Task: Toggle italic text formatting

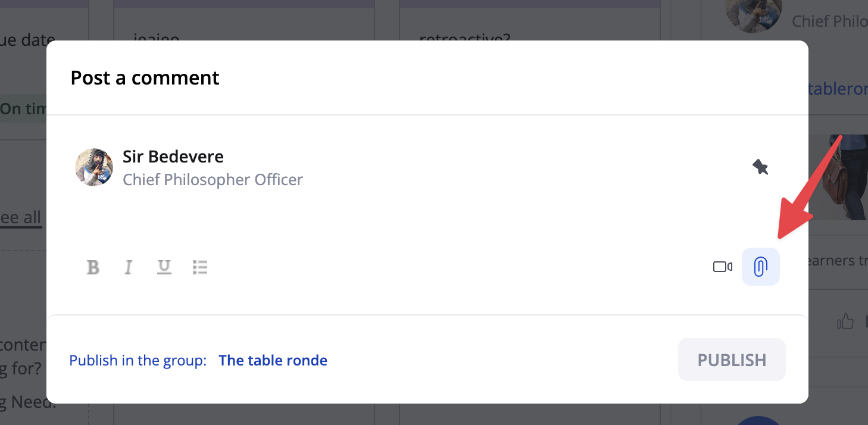Action: click(x=128, y=267)
